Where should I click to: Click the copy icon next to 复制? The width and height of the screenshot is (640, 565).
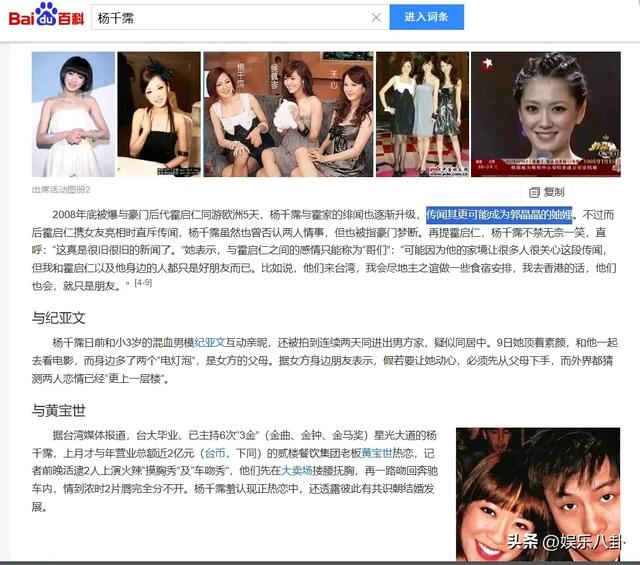(x=534, y=192)
